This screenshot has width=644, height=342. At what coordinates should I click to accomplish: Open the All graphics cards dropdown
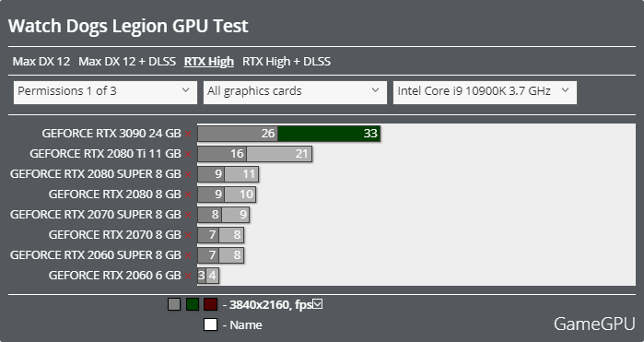click(x=295, y=92)
